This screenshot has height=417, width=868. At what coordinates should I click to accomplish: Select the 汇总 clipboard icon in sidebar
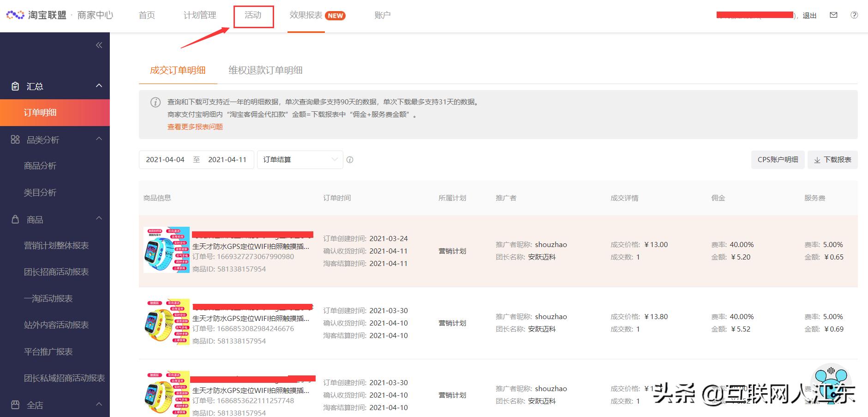point(15,86)
